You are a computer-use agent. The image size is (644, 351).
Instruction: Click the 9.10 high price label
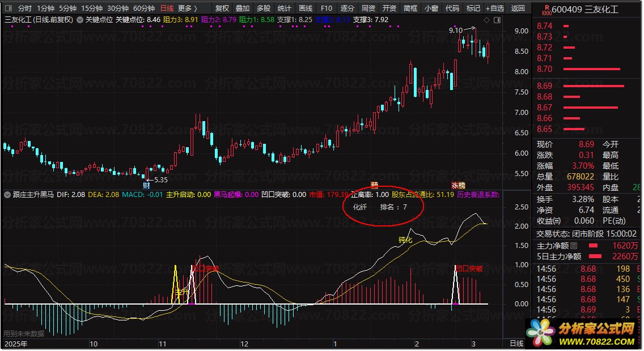pyautogui.click(x=455, y=31)
